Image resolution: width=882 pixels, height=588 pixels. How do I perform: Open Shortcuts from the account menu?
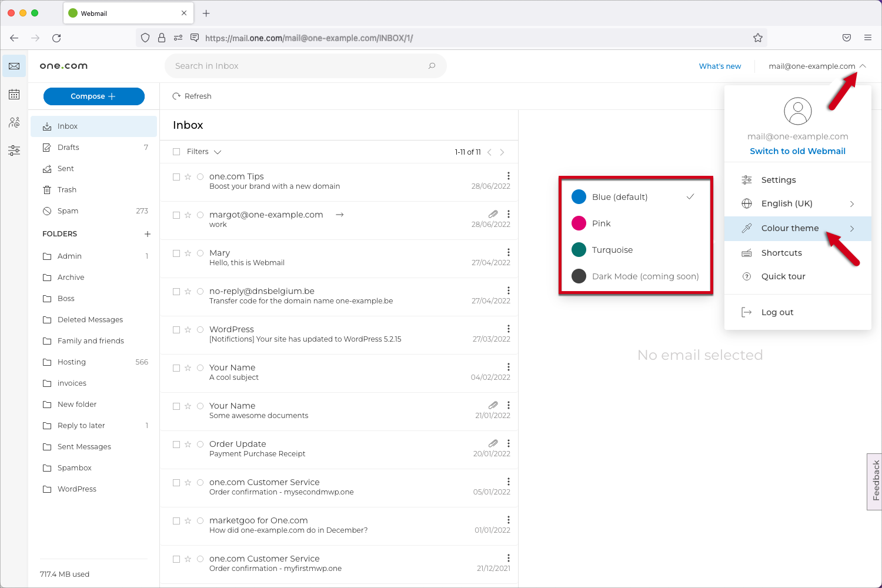781,253
